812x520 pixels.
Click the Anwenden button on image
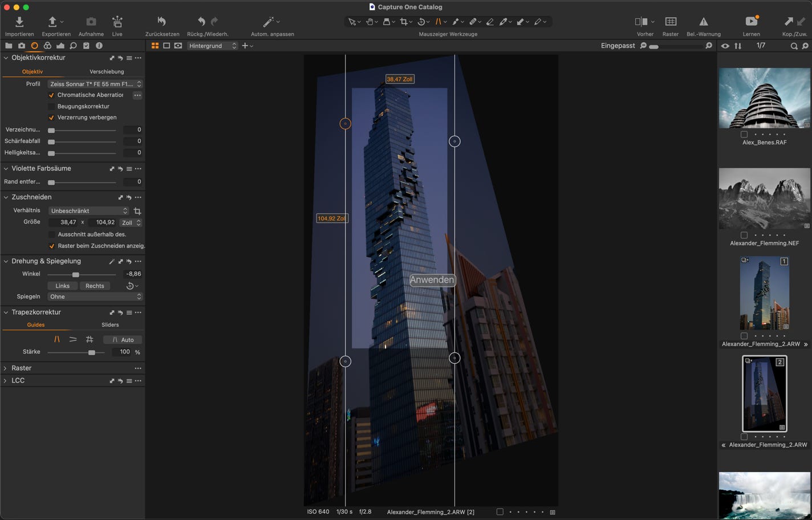tap(432, 280)
